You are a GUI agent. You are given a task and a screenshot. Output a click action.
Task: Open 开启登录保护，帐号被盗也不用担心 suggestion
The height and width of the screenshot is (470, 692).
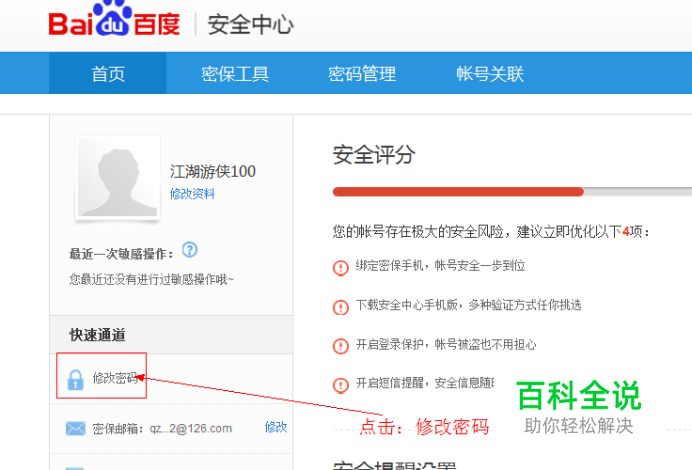pyautogui.click(x=446, y=344)
